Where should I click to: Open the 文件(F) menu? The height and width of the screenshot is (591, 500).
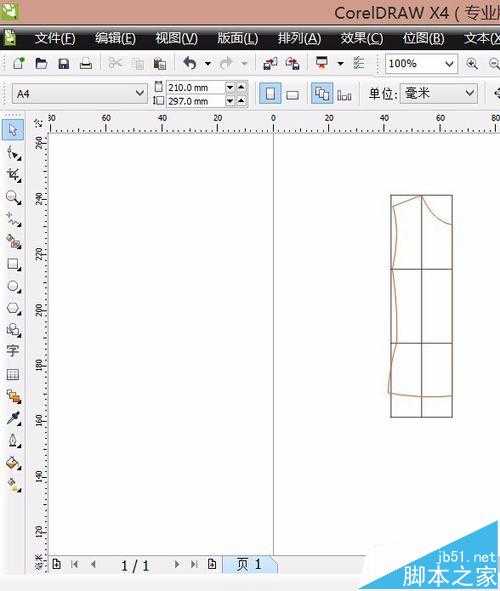pos(55,38)
